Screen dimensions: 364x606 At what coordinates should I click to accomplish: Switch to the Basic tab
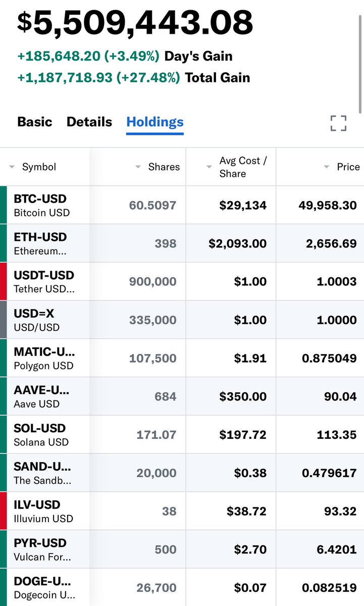pos(35,122)
